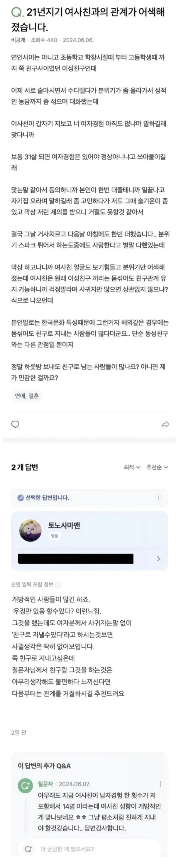Tap the 영웅 rank badge
The width and height of the screenshot is (176, 868).
tap(54, 536)
